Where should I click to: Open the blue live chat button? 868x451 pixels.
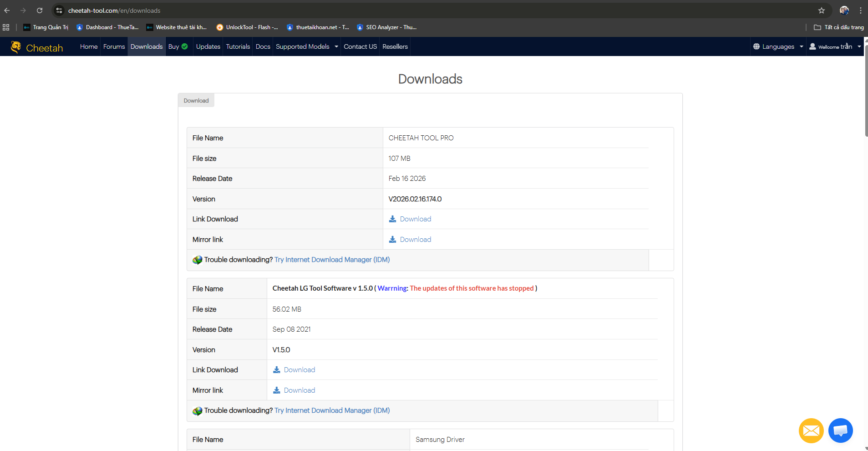(840, 430)
